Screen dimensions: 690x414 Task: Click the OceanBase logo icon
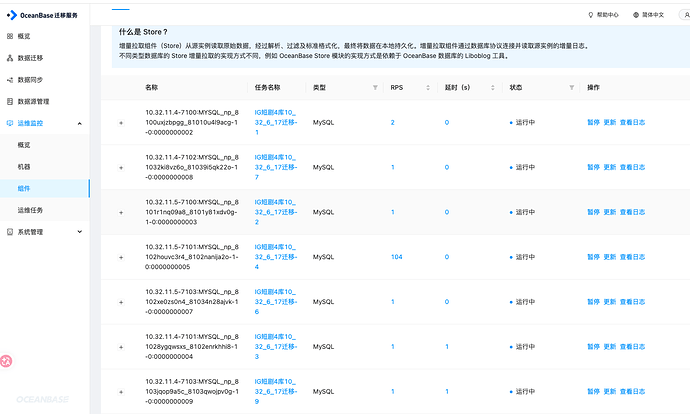tap(11, 15)
